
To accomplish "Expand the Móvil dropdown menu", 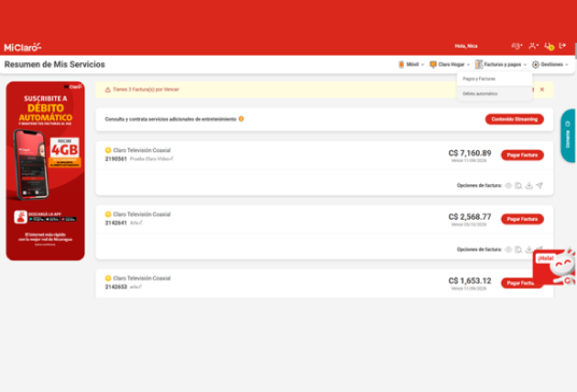I will click(x=422, y=65).
